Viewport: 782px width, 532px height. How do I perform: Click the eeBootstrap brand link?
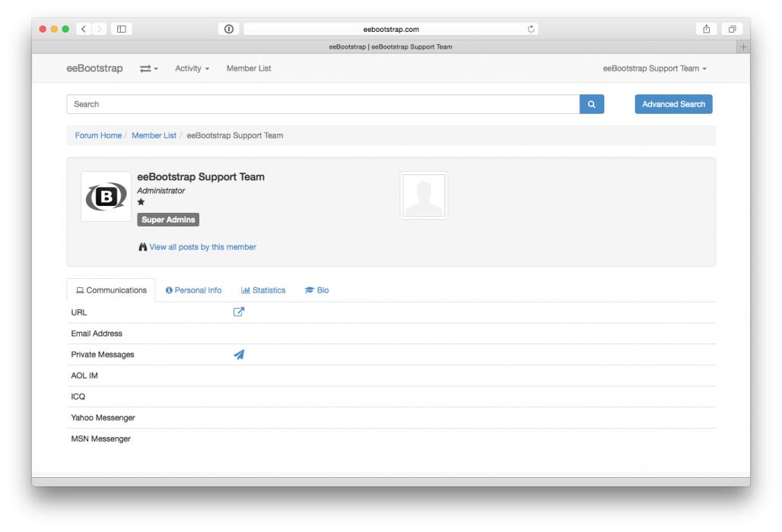(x=95, y=68)
